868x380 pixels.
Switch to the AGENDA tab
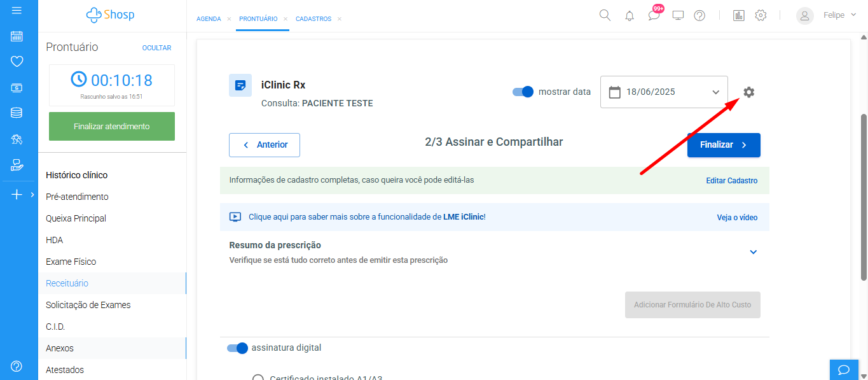point(209,19)
